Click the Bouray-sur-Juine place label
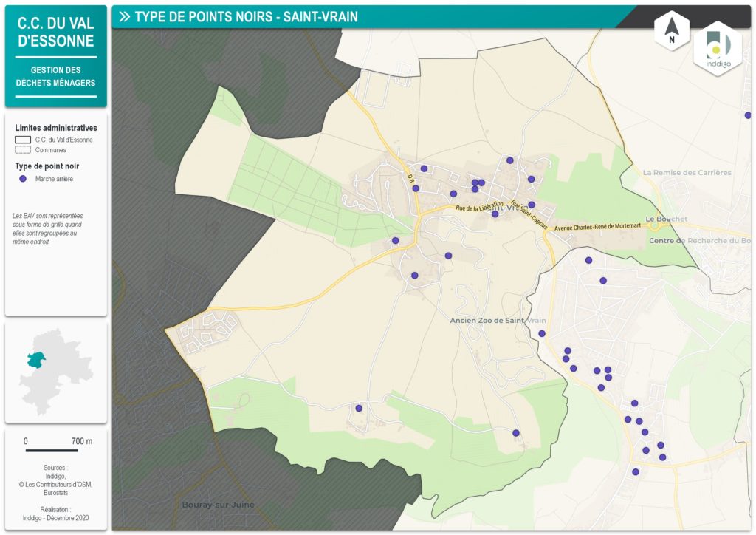The width and height of the screenshot is (756, 535). (x=218, y=505)
